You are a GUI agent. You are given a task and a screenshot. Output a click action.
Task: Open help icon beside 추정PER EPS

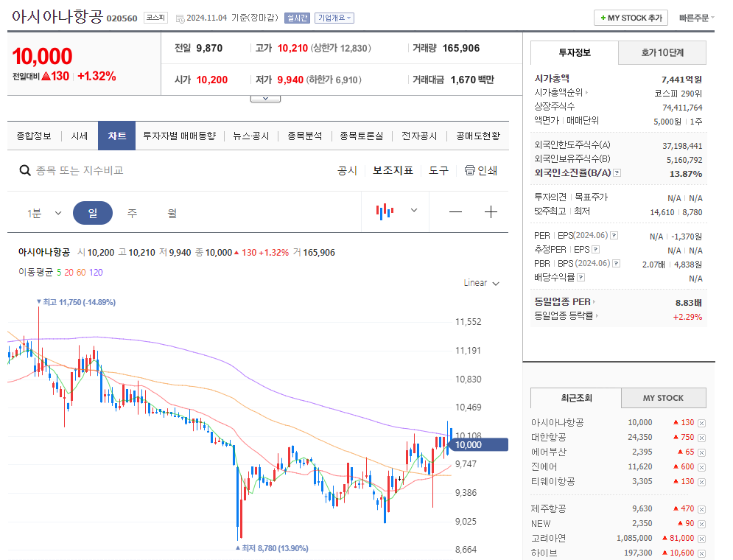coord(595,250)
